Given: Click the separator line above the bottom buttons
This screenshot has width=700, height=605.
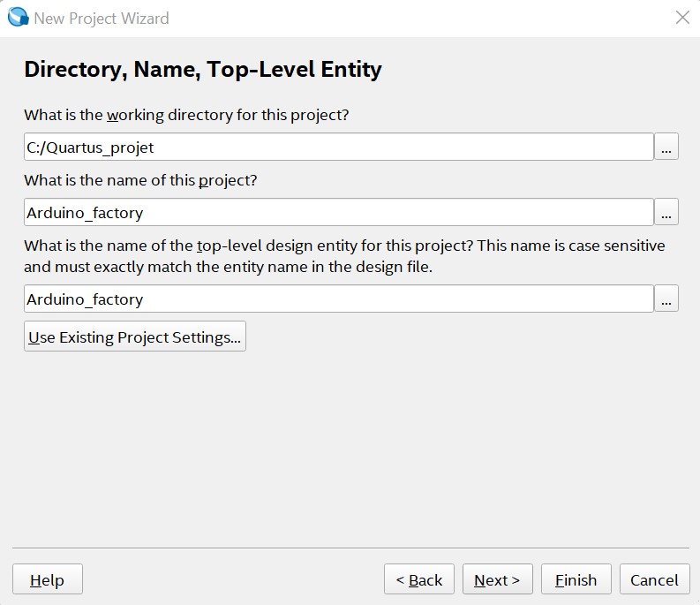Looking at the screenshot, I should 350,548.
